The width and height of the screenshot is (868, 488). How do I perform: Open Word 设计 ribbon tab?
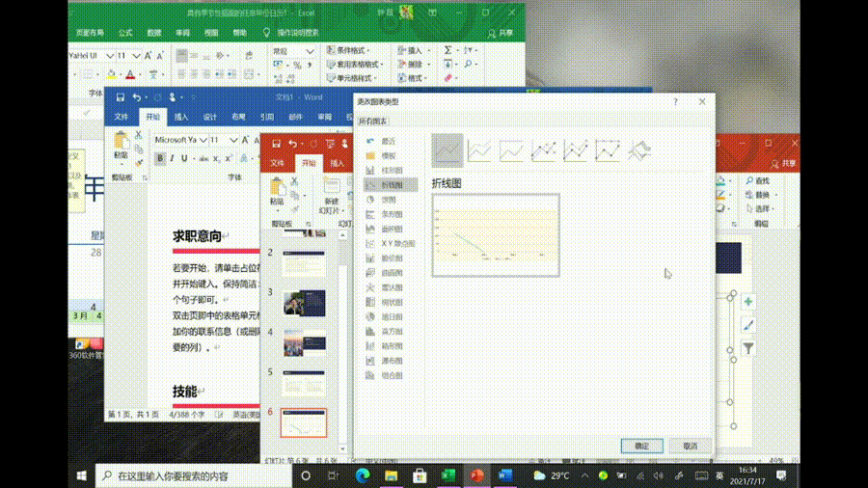click(x=210, y=117)
